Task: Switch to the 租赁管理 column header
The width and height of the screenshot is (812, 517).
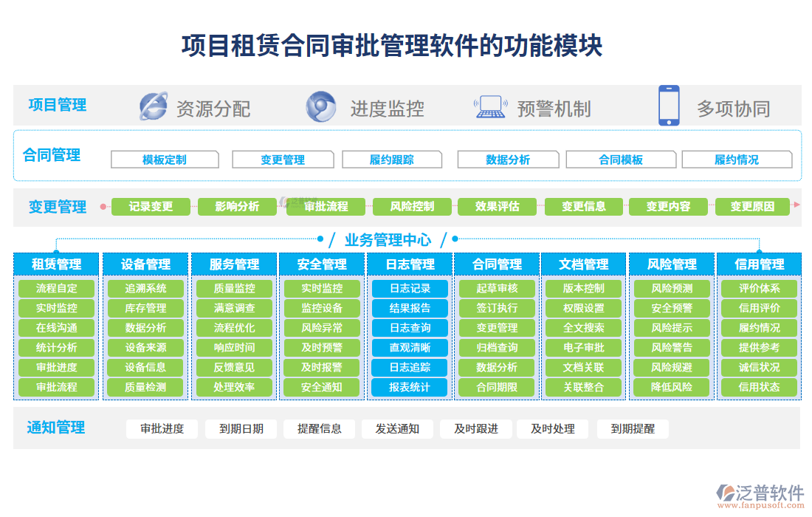Action: click(x=55, y=264)
